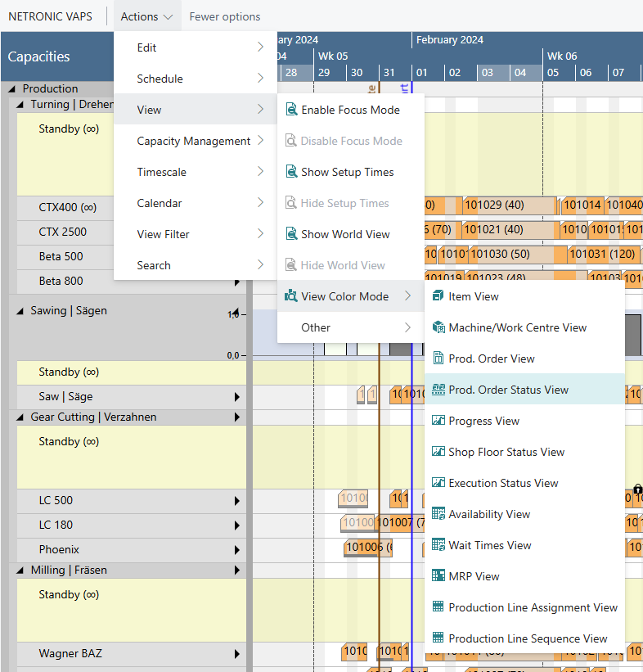Click the MRP View icon
Image resolution: width=643 pixels, height=672 pixels.
(x=438, y=576)
